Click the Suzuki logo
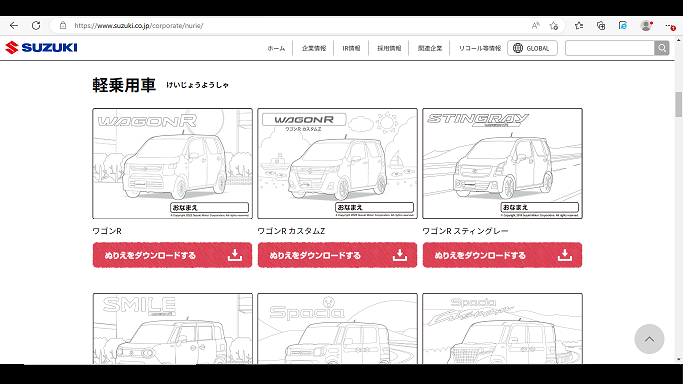The image size is (683, 384). click(41, 47)
